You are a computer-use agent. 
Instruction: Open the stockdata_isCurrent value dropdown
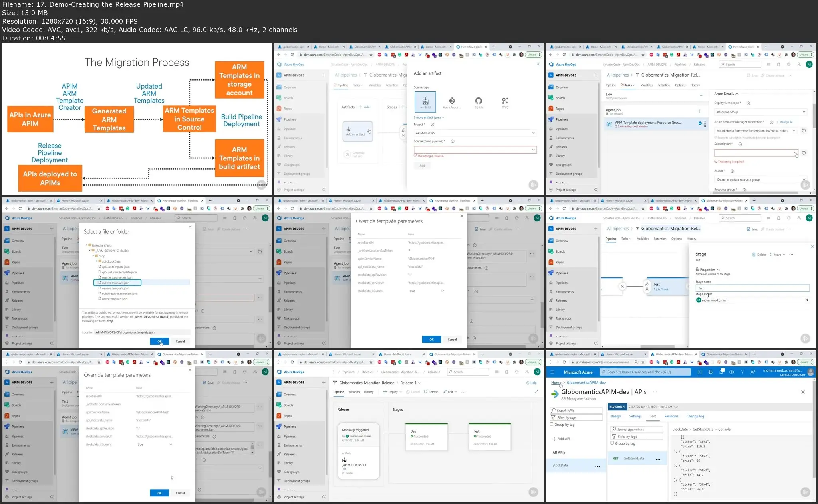442,291
